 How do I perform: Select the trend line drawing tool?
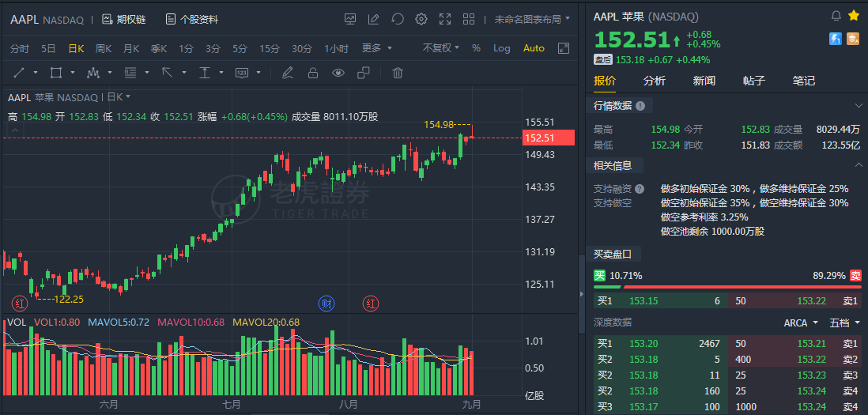[19, 73]
